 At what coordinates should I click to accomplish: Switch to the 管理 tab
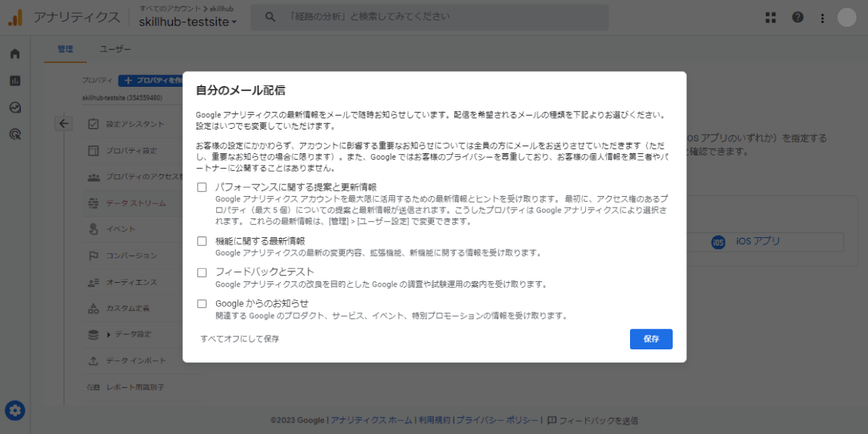click(x=65, y=49)
